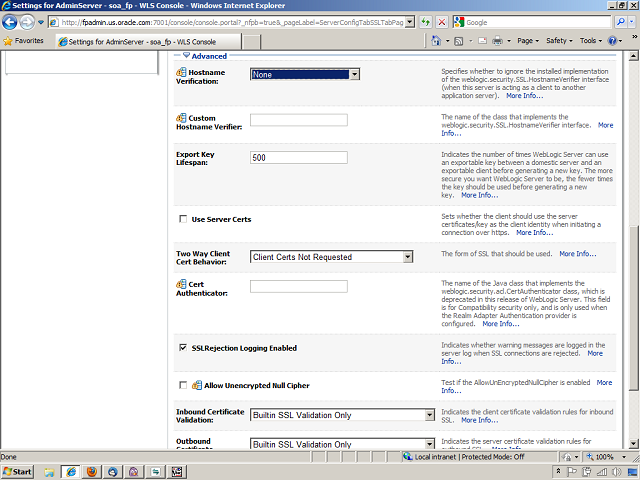Stop loading with the red X icon
640x480 pixels.
pyautogui.click(x=442, y=22)
